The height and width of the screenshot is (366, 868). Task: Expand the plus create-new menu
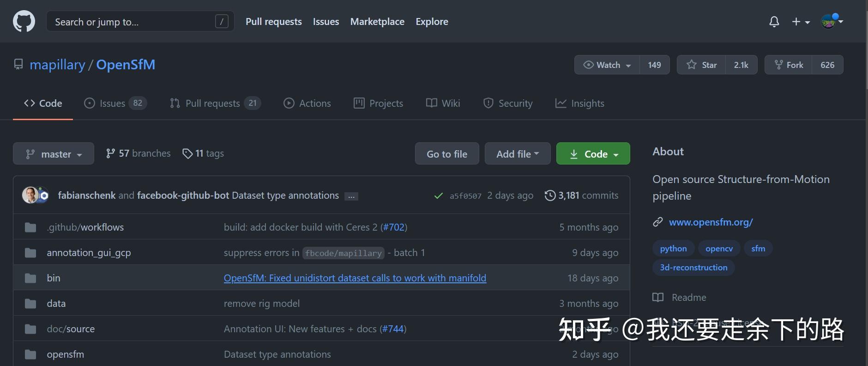[x=801, y=22]
